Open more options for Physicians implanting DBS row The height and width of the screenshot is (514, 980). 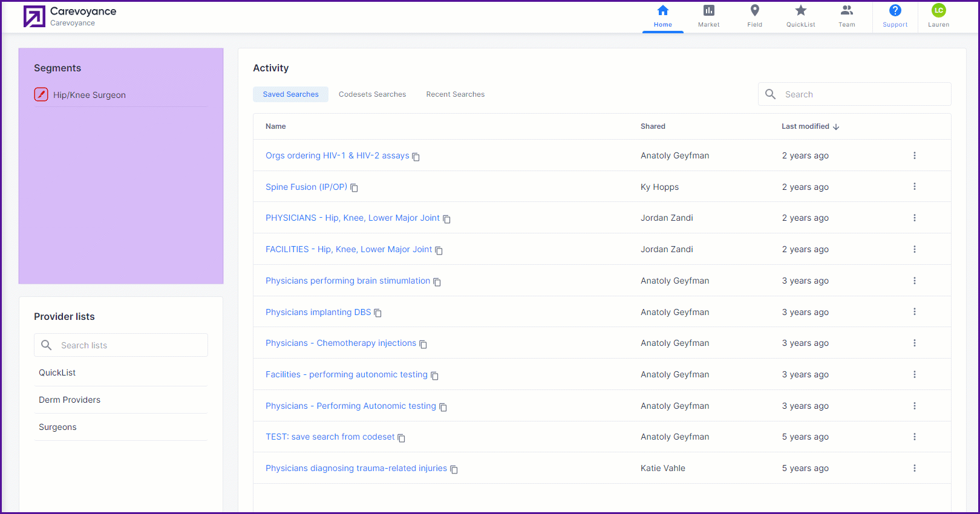pos(915,312)
